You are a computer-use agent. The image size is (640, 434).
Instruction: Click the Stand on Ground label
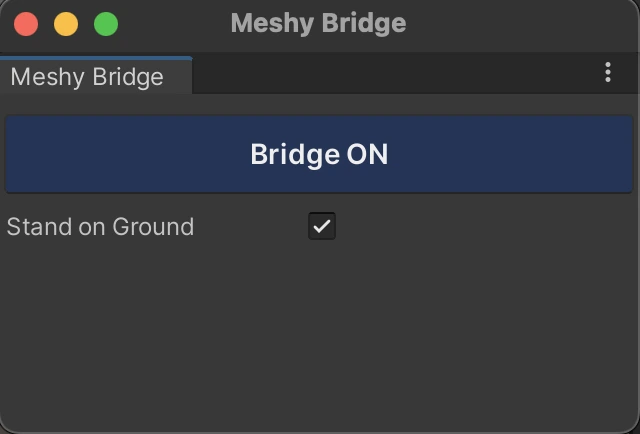pyautogui.click(x=100, y=227)
